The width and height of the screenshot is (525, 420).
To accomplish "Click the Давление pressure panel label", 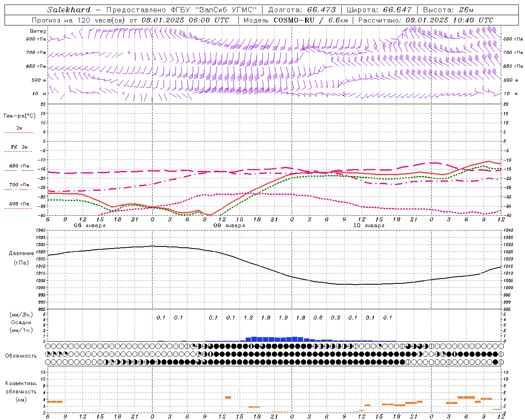I will 21,253.
